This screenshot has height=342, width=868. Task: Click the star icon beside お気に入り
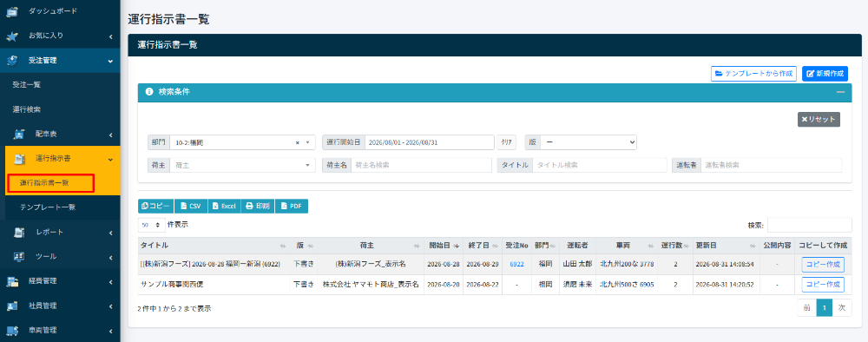pyautogui.click(x=12, y=36)
